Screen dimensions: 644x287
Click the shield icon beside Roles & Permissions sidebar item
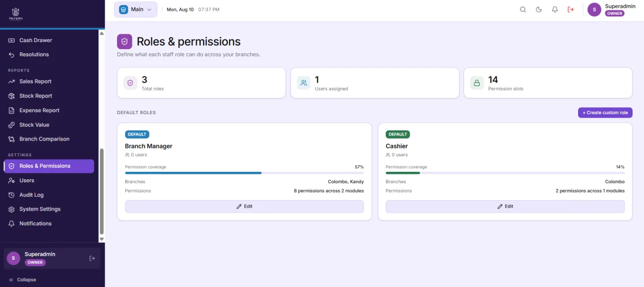[11, 166]
